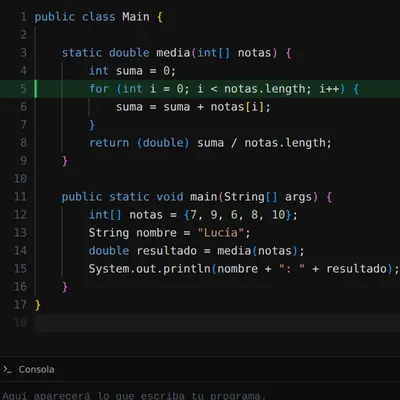400x400 pixels.
Task: Click 'resultado' variable on line 14
Action: click(167, 251)
